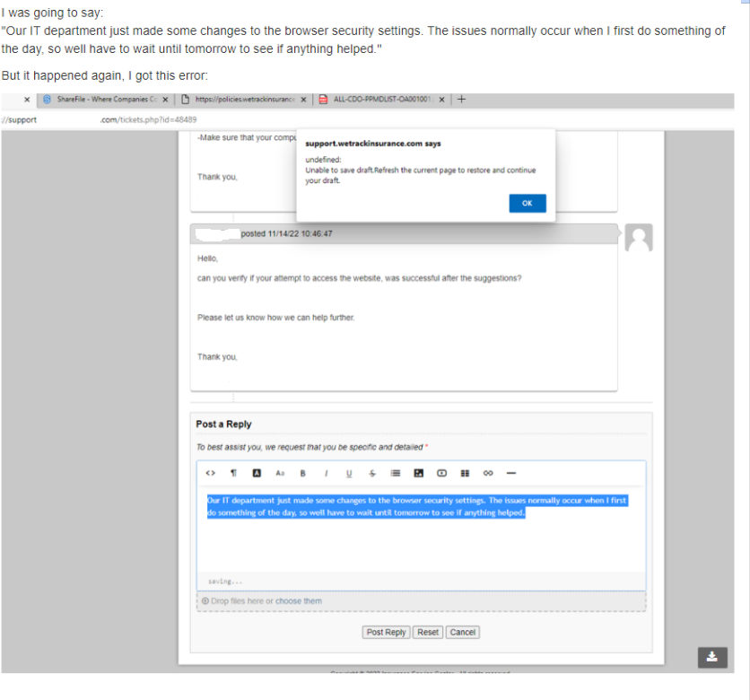Click the Reset button
This screenshot has width=750, height=700.
[428, 633]
